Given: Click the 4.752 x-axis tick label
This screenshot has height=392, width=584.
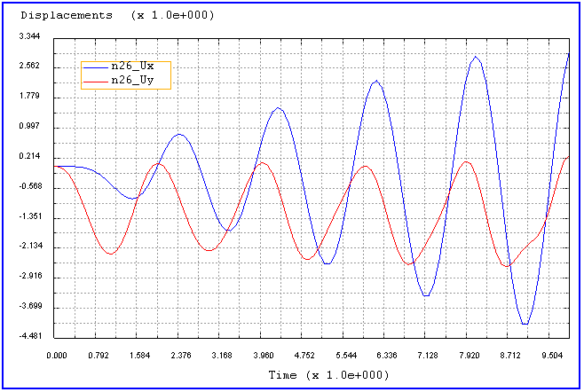Looking at the screenshot, I should tap(304, 355).
